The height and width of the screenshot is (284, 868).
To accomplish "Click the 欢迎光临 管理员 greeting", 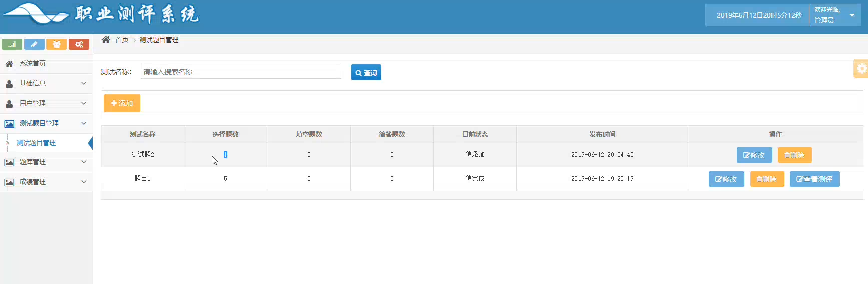I will tap(827, 15).
